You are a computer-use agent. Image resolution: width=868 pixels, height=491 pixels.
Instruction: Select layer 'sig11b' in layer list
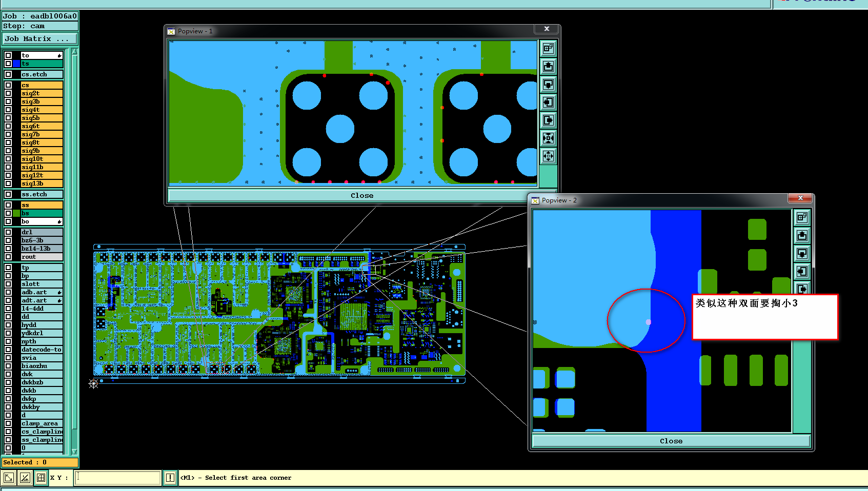coord(42,167)
